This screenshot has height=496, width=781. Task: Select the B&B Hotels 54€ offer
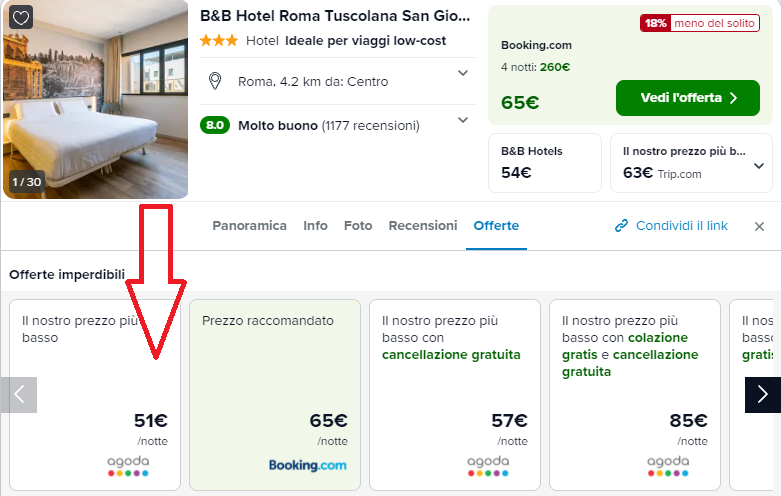click(x=545, y=162)
